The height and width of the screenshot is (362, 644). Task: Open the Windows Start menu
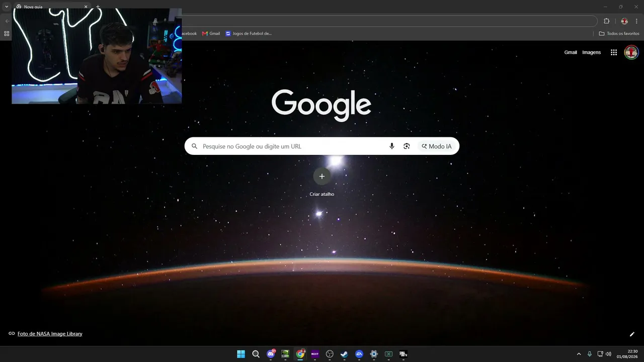pyautogui.click(x=241, y=354)
